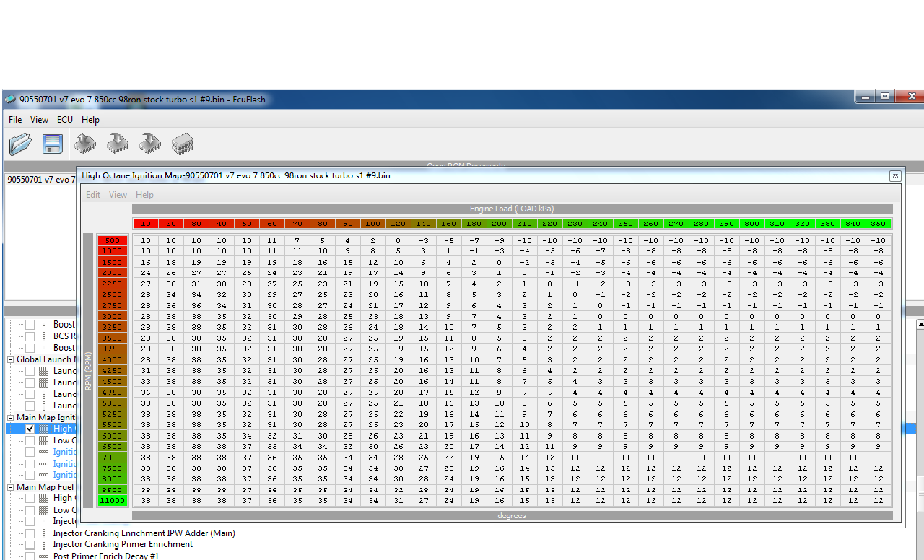Click the Test Write to ECU chip icon

[150, 144]
